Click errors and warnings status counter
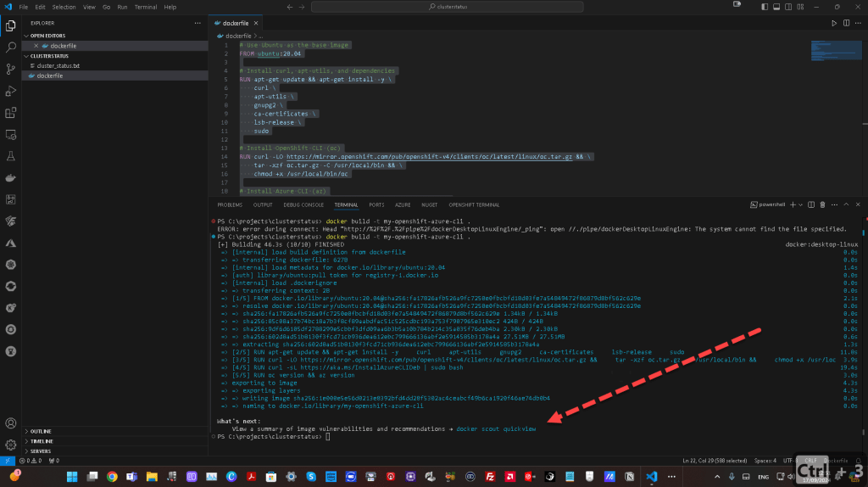This screenshot has height=487, width=868. 31,461
